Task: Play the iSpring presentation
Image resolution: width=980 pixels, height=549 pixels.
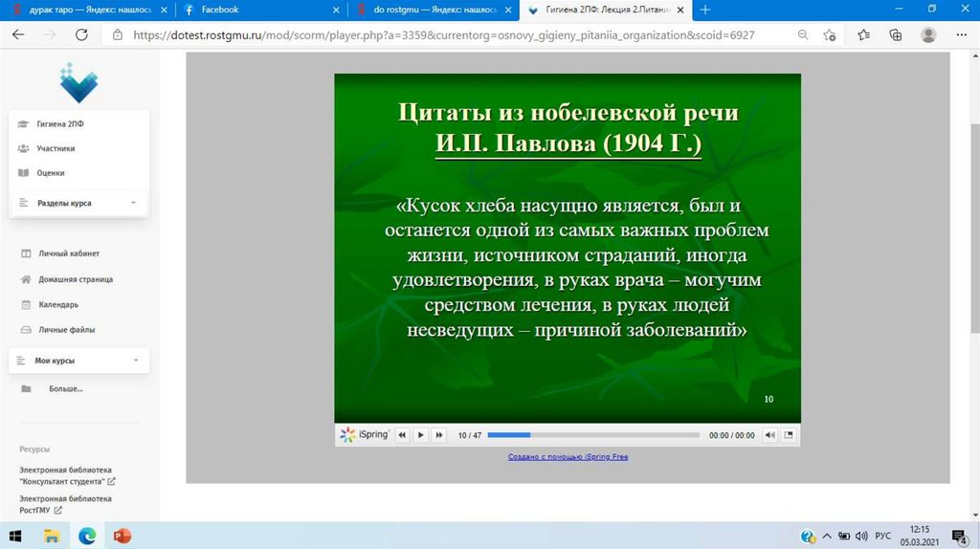Action: pyautogui.click(x=420, y=435)
